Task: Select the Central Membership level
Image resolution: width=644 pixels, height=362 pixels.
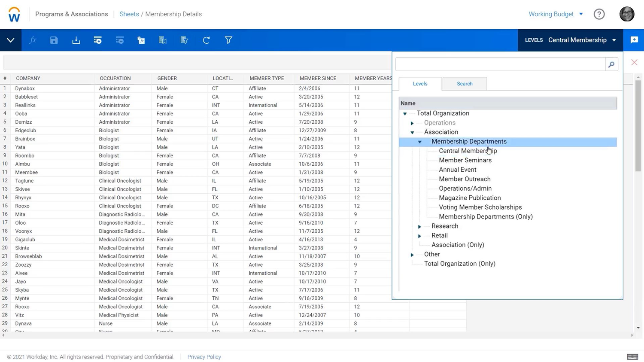Action: (468, 151)
